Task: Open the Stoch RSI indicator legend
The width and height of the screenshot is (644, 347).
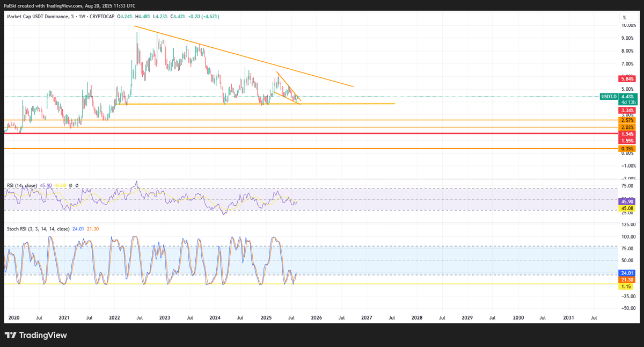Action: (x=39, y=229)
